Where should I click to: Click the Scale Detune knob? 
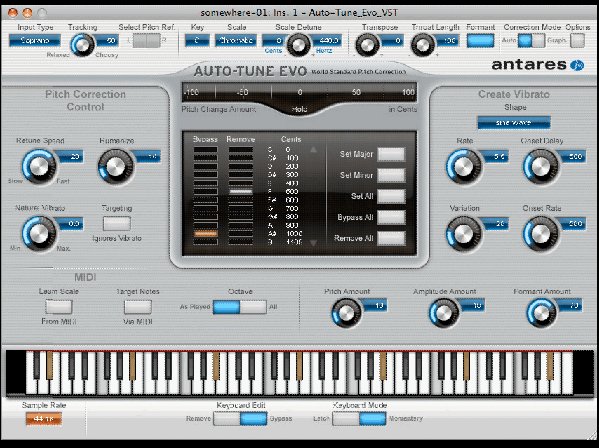[298, 45]
